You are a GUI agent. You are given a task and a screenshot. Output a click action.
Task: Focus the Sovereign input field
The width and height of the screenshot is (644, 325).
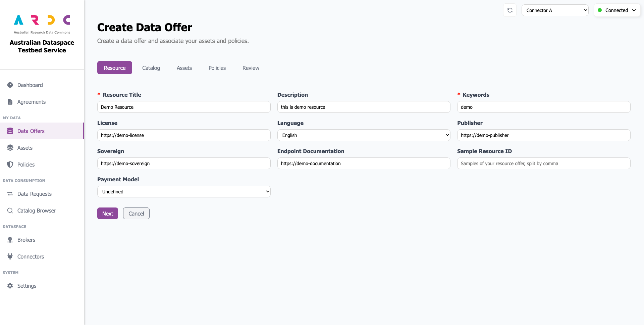coord(184,164)
